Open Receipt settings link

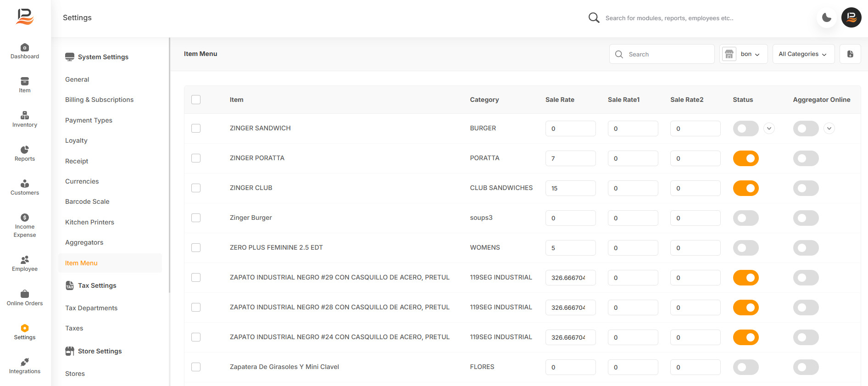tap(77, 161)
